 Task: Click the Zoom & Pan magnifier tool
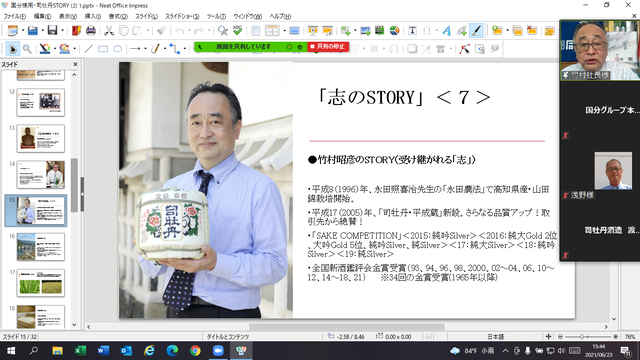pyautogui.click(x=27, y=49)
